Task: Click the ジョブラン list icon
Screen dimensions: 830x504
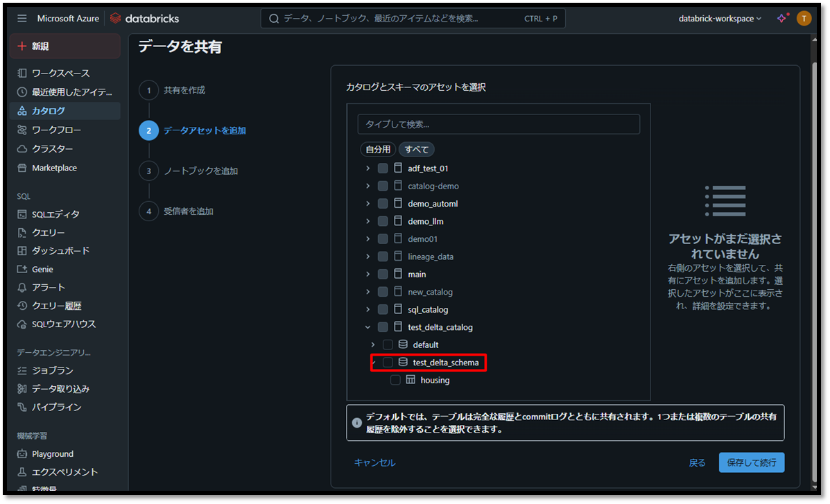Action: click(x=21, y=371)
